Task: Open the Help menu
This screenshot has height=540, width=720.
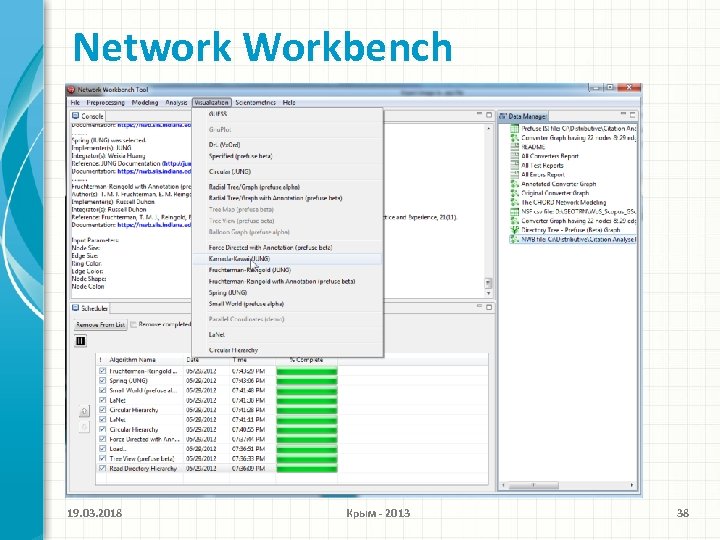Action: [289, 102]
